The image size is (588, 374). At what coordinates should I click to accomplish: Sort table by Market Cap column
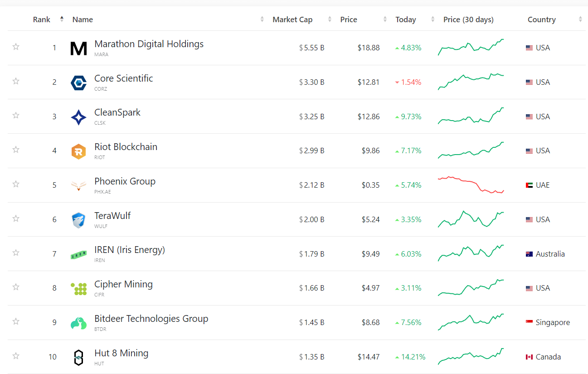pyautogui.click(x=292, y=19)
